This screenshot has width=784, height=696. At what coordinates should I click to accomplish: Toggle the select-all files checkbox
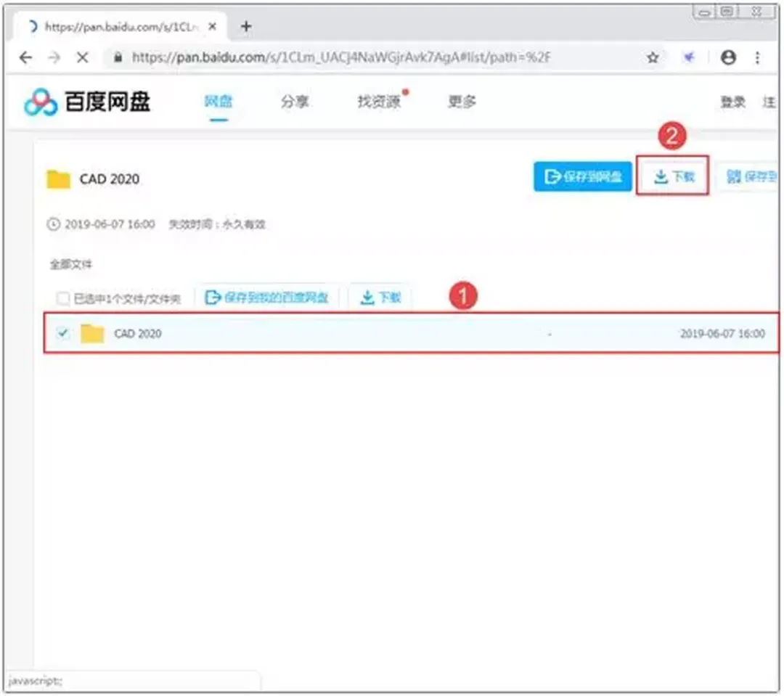63,298
